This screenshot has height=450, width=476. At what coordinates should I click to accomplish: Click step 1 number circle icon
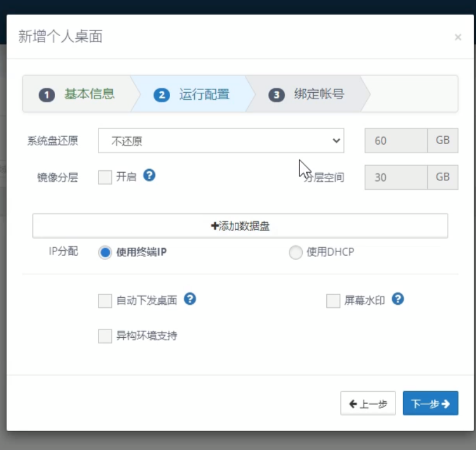[47, 95]
